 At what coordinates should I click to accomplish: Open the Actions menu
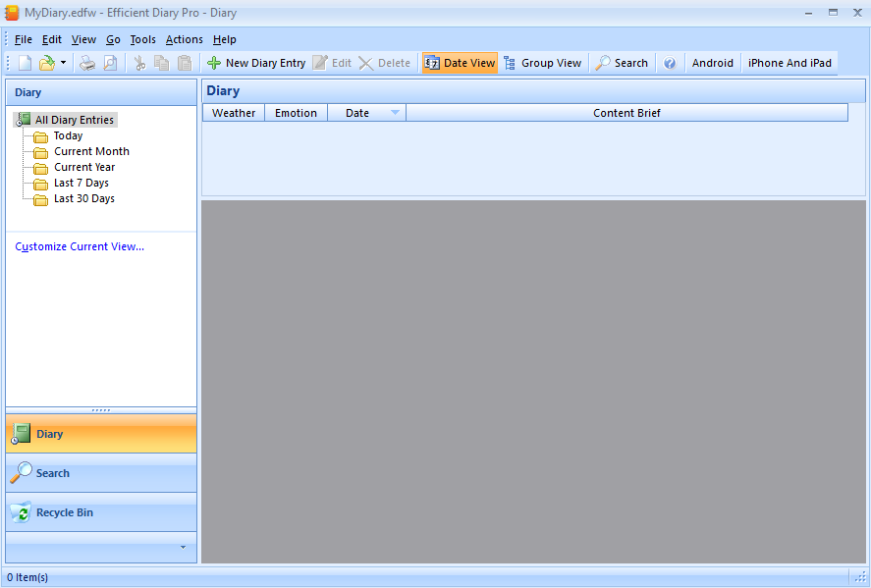(x=185, y=39)
